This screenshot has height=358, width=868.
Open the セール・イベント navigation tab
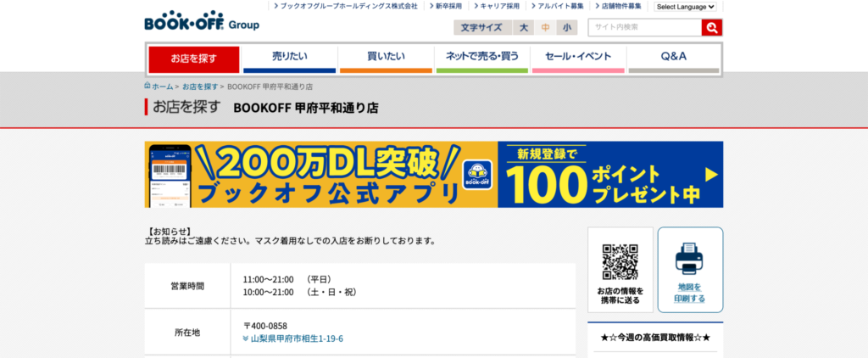click(x=578, y=59)
